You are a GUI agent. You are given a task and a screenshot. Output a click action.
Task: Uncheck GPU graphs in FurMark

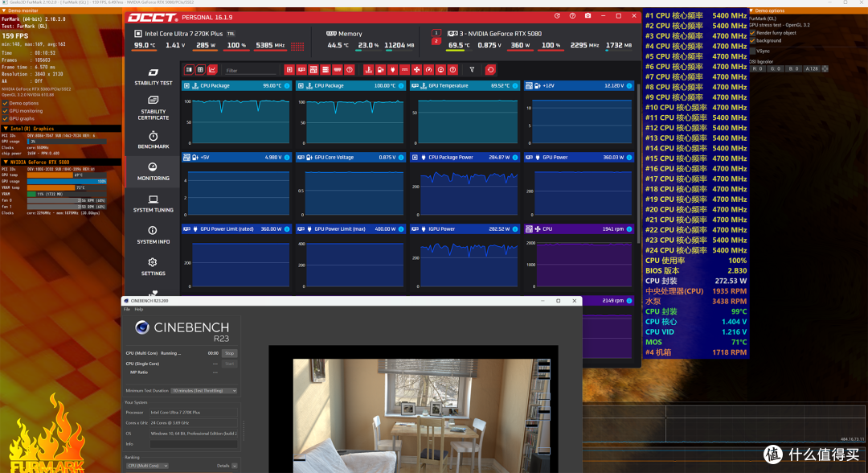[5, 118]
